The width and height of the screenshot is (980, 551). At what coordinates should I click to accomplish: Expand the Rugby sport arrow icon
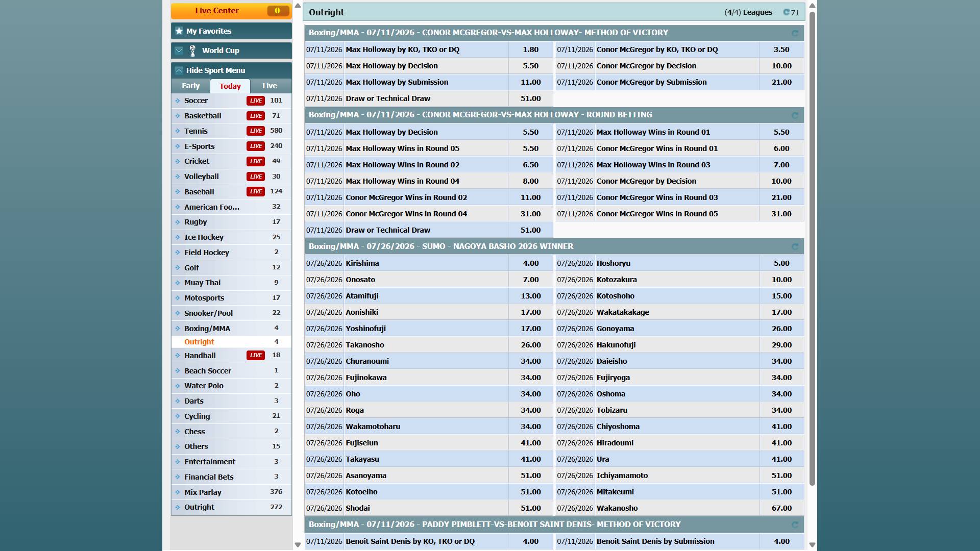tap(178, 222)
